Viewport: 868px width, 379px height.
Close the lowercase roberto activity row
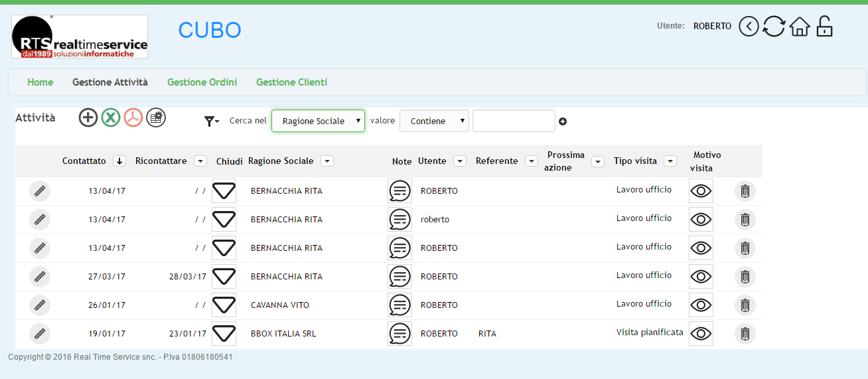(x=224, y=220)
